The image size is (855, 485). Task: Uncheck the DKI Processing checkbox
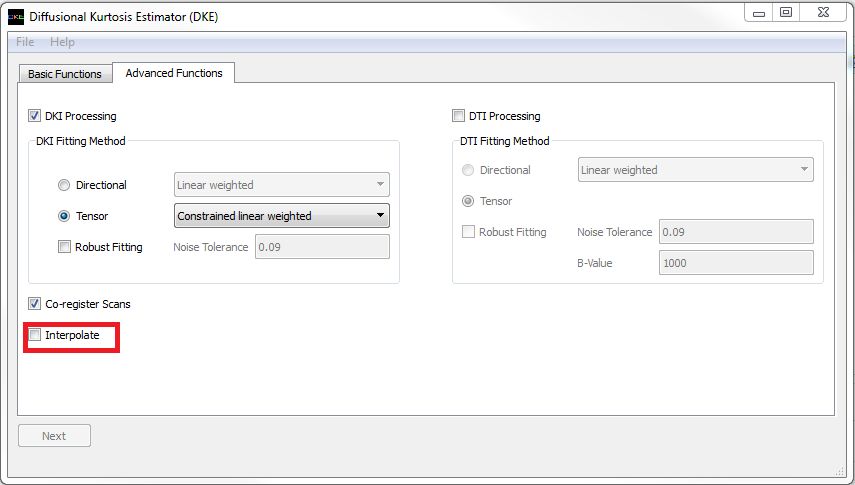[35, 116]
